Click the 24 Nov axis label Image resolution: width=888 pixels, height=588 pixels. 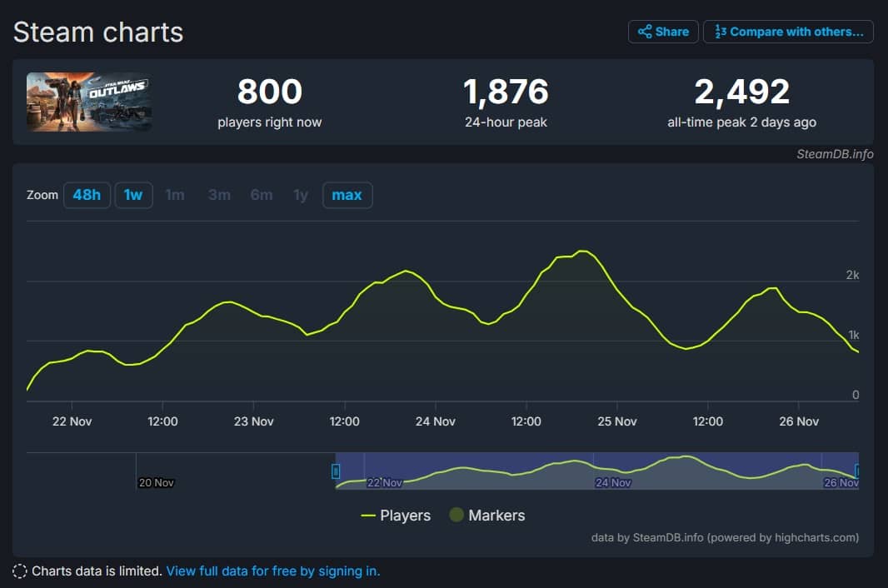point(436,421)
